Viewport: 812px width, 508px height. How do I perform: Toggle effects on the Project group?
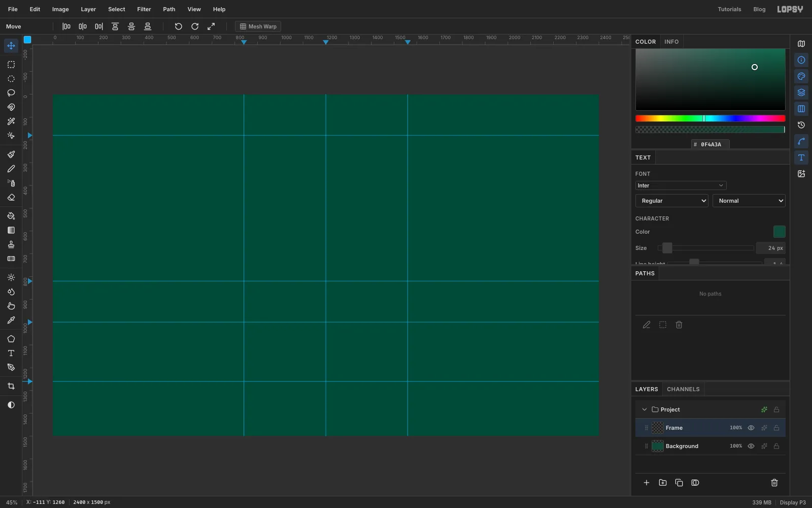click(764, 409)
